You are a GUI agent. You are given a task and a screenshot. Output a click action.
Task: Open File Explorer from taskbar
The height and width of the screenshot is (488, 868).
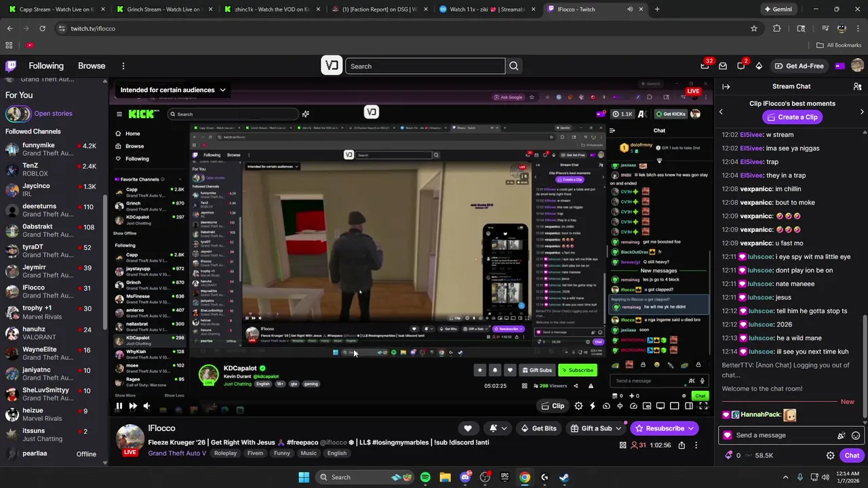(x=445, y=477)
